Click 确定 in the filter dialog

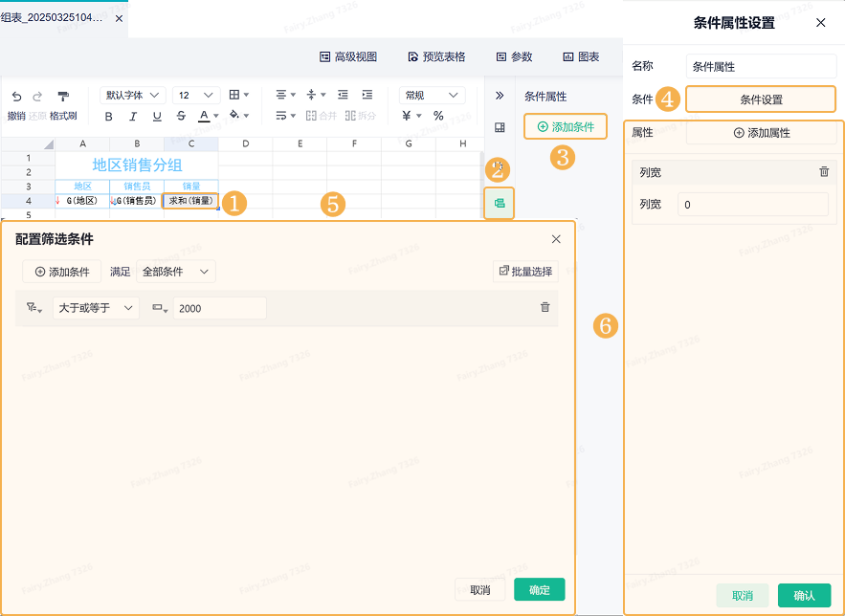[540, 589]
